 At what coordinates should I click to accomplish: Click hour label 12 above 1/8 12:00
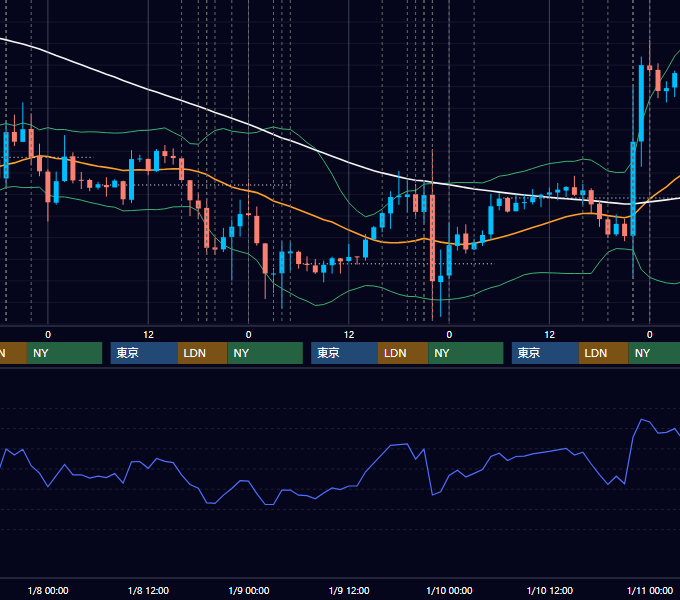pyautogui.click(x=148, y=335)
